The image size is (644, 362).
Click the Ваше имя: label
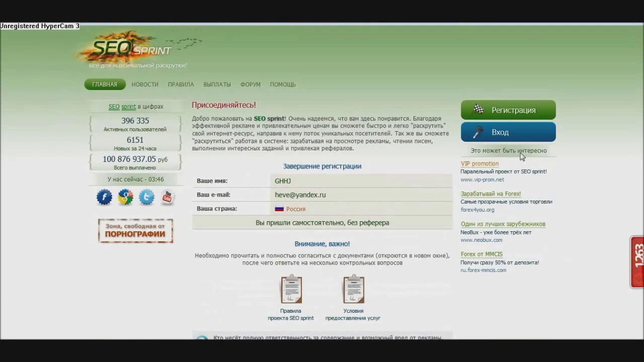[212, 180]
